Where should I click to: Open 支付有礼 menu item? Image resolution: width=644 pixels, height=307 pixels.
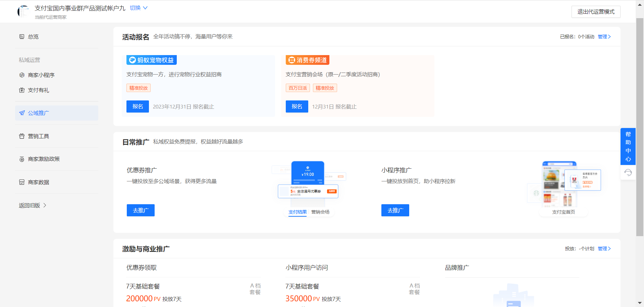point(57,90)
